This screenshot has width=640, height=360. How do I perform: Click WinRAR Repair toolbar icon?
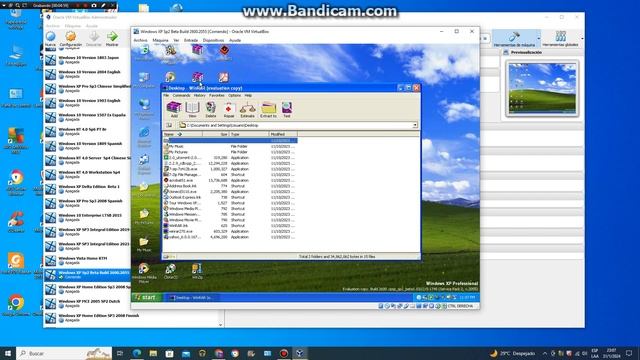pos(229,108)
